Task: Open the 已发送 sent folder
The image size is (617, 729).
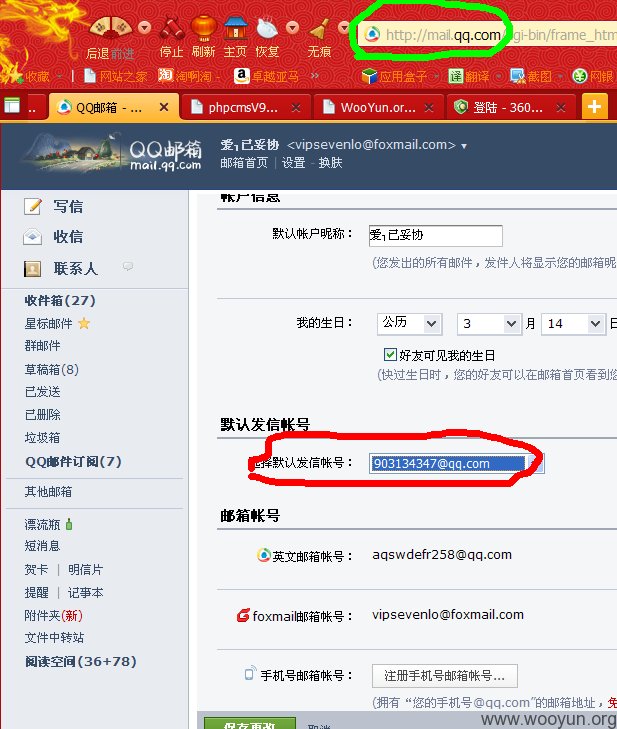Action: [42, 392]
